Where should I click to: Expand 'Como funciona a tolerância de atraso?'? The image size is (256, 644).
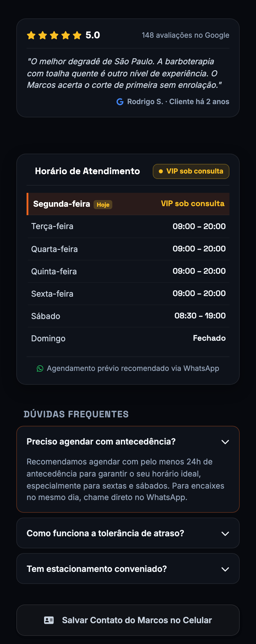tap(128, 533)
